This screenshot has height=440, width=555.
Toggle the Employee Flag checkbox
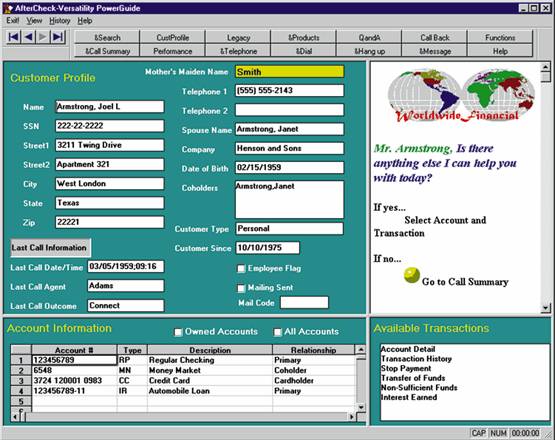coord(241,269)
